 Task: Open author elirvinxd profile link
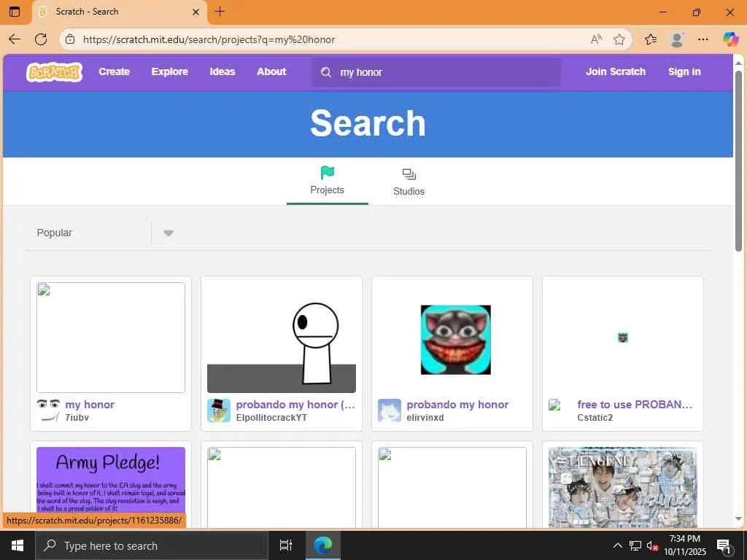pos(425,418)
